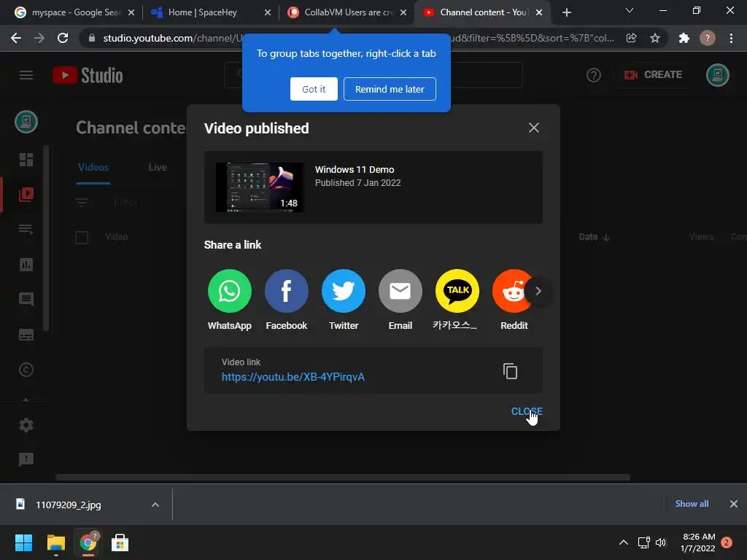This screenshot has height=560, width=747.
Task: Share this page icon in address bar
Action: click(632, 38)
